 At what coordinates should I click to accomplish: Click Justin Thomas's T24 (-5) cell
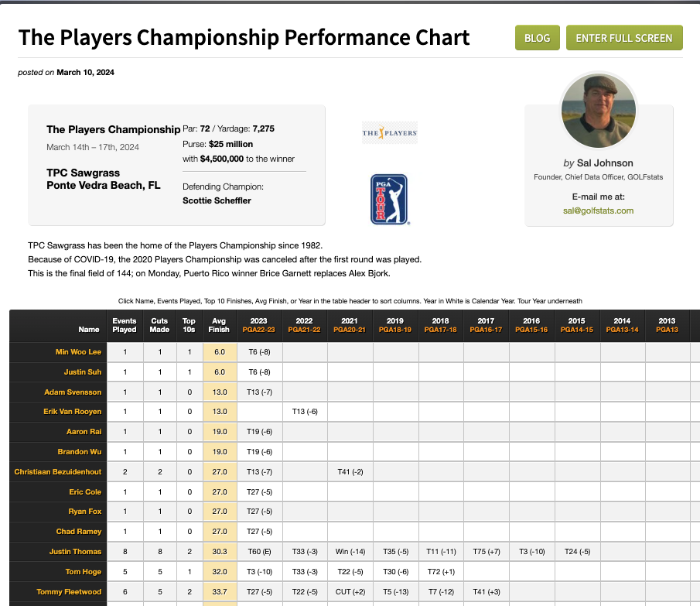click(x=577, y=552)
